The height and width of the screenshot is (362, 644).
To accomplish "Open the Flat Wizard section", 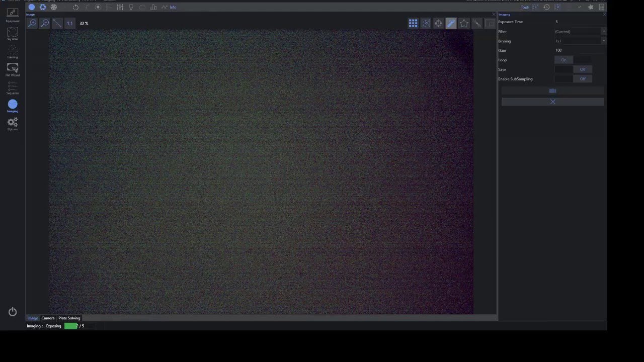I will (x=13, y=70).
